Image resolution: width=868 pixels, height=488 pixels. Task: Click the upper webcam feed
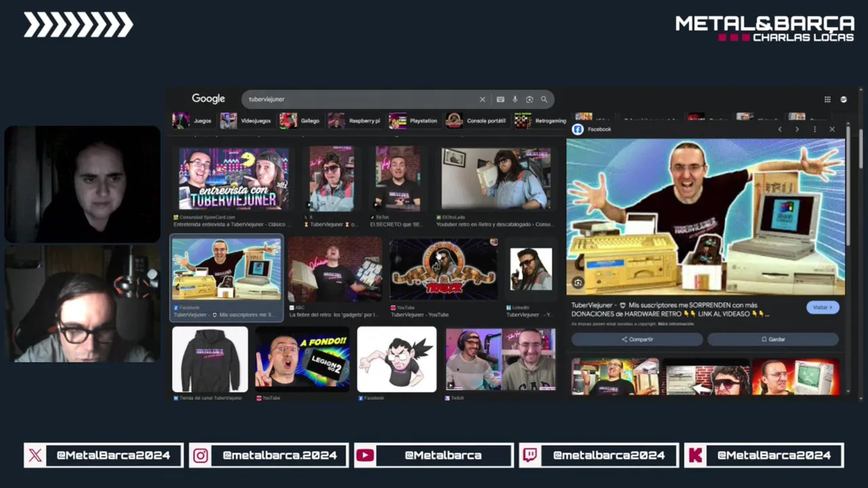click(x=83, y=184)
